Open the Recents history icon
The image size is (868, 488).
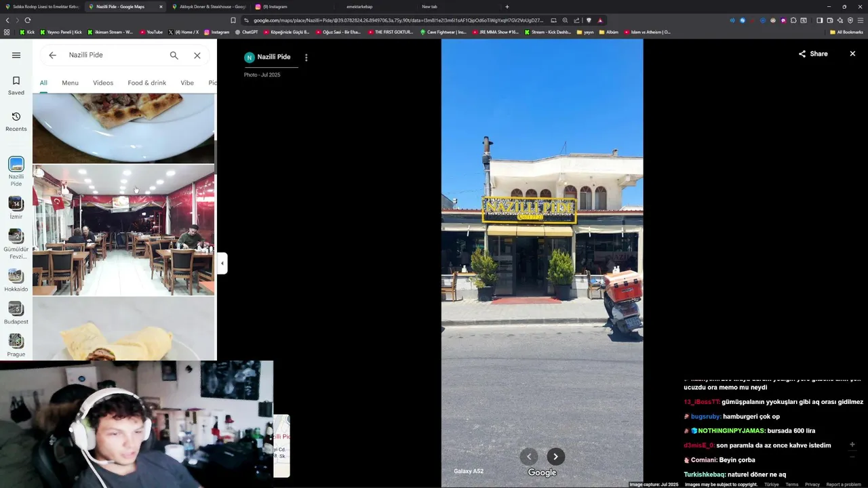(16, 121)
